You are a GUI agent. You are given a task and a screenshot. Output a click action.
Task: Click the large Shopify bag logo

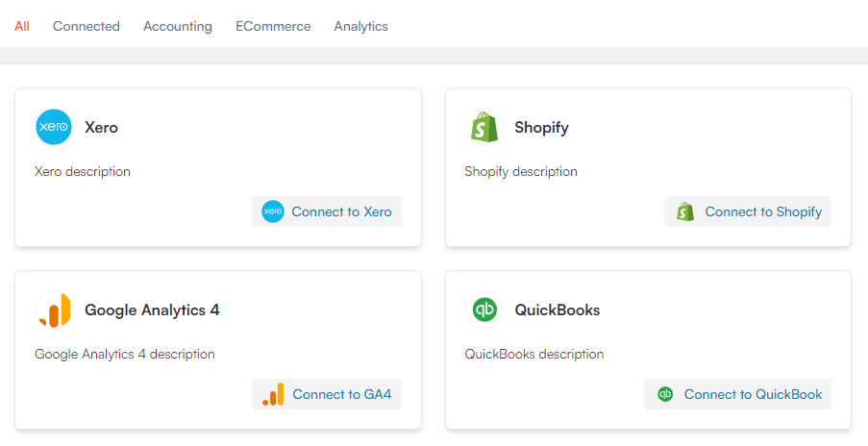(x=484, y=127)
